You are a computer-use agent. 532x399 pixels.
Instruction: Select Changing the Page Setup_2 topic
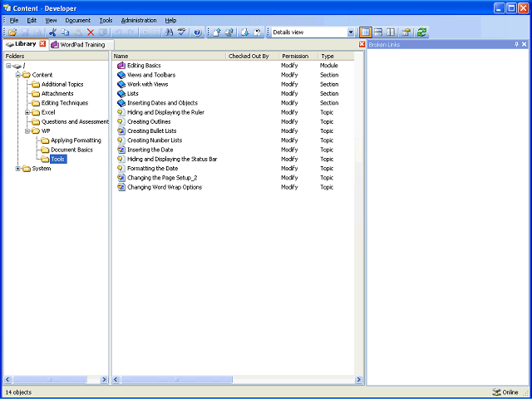click(162, 178)
